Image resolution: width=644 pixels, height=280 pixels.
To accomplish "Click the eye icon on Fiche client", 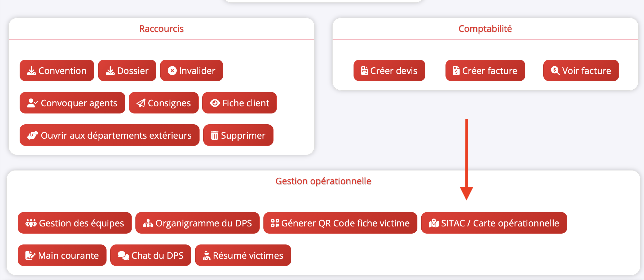I will click(215, 103).
